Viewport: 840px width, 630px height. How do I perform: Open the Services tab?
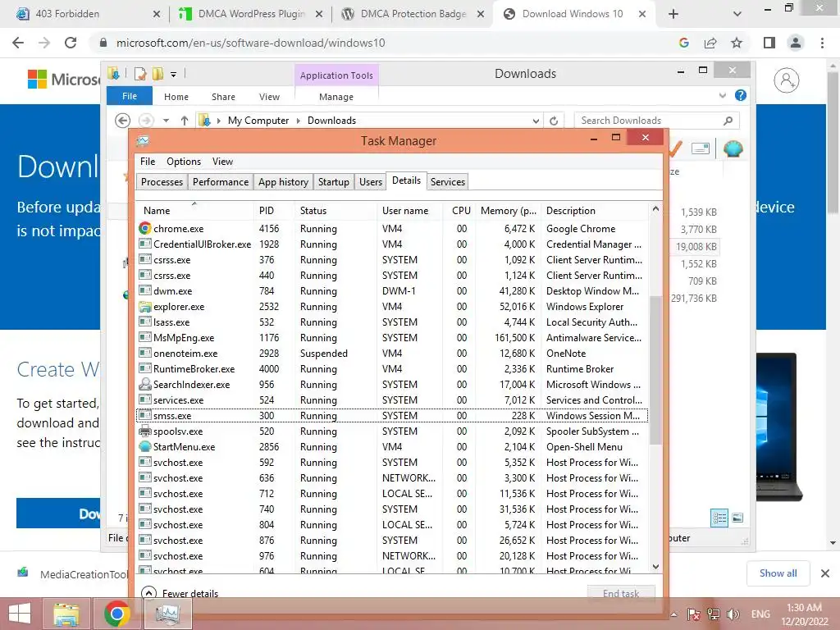click(x=447, y=181)
